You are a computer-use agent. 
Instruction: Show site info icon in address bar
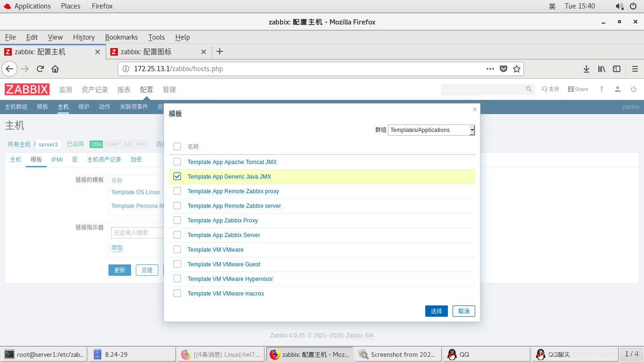click(126, 69)
